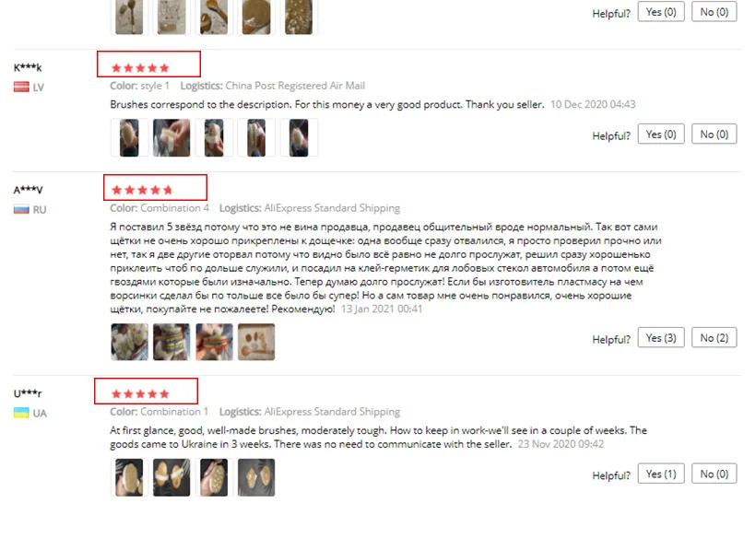Click No (0) on K***k's review

click(x=715, y=134)
